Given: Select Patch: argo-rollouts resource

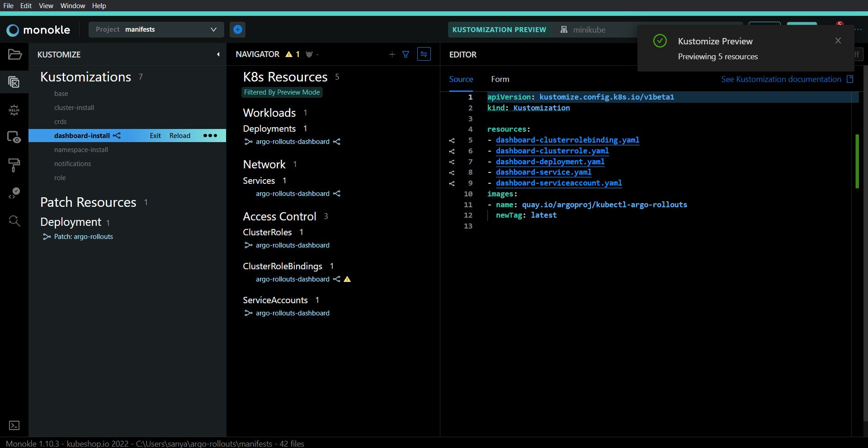Looking at the screenshot, I should (x=84, y=237).
